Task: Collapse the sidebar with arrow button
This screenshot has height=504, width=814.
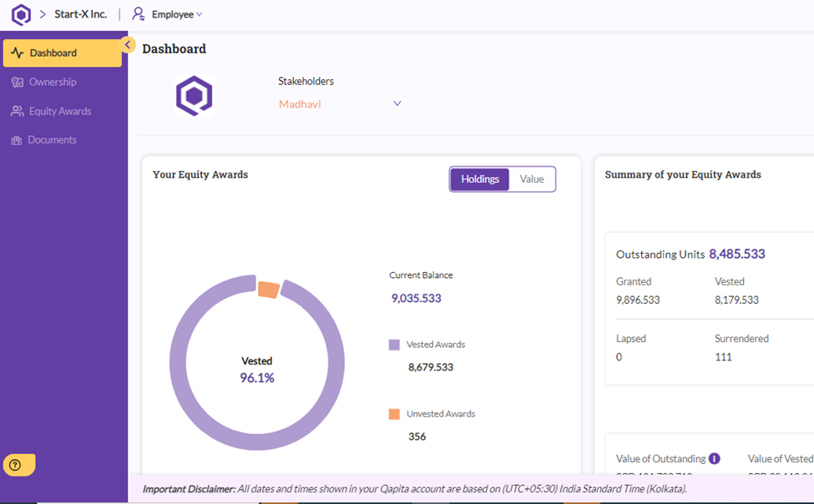Action: point(128,45)
